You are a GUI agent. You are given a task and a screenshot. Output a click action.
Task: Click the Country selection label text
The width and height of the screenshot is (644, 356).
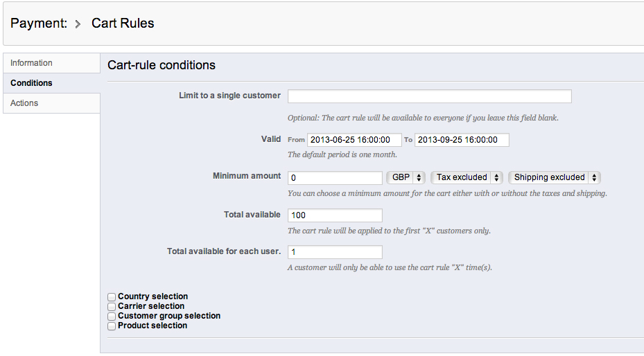coord(153,296)
